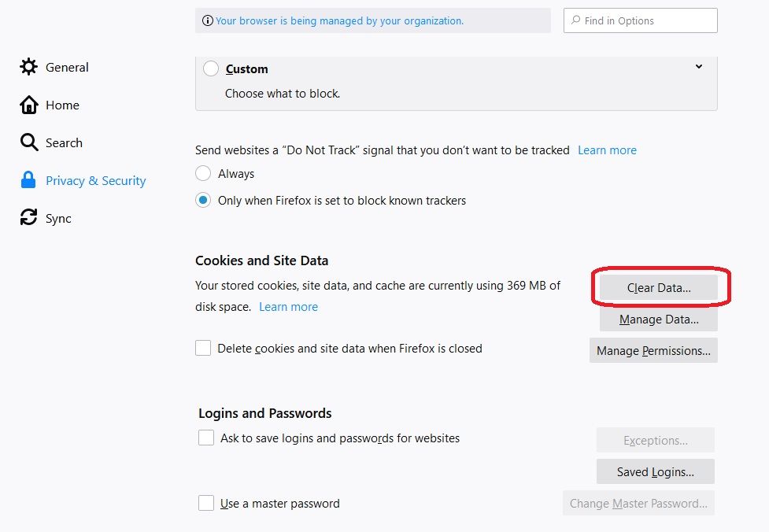This screenshot has width=769, height=532.
Task: Select the Custom radio button
Action: [x=211, y=68]
